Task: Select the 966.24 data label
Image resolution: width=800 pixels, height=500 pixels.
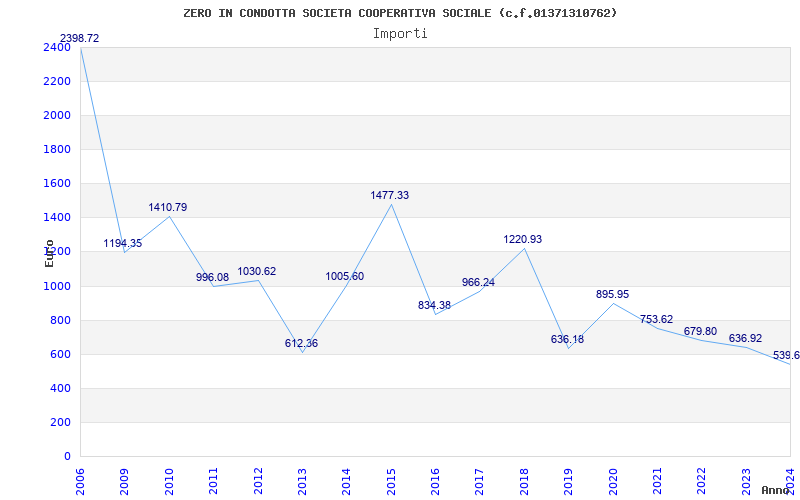Action: click(x=478, y=283)
